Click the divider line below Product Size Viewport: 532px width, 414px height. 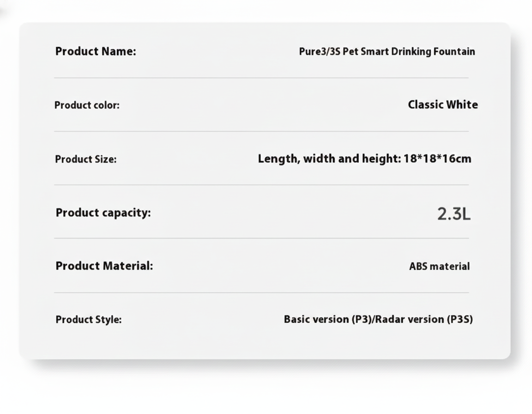coord(261,185)
